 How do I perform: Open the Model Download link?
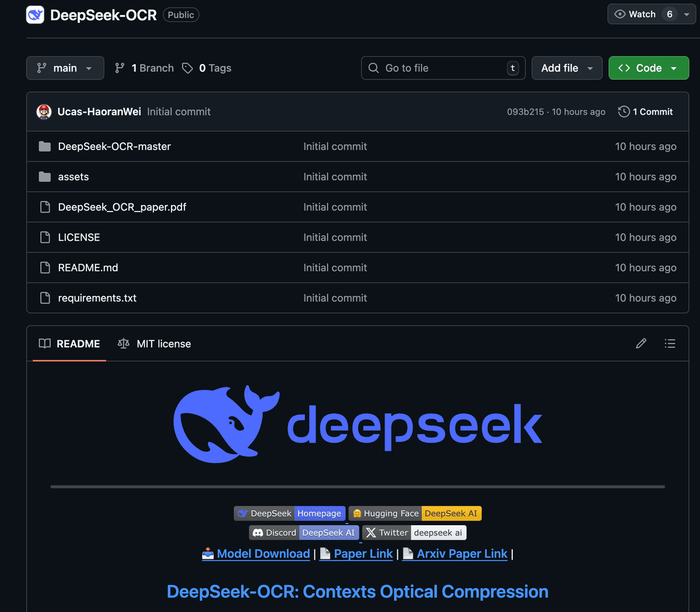tap(261, 554)
